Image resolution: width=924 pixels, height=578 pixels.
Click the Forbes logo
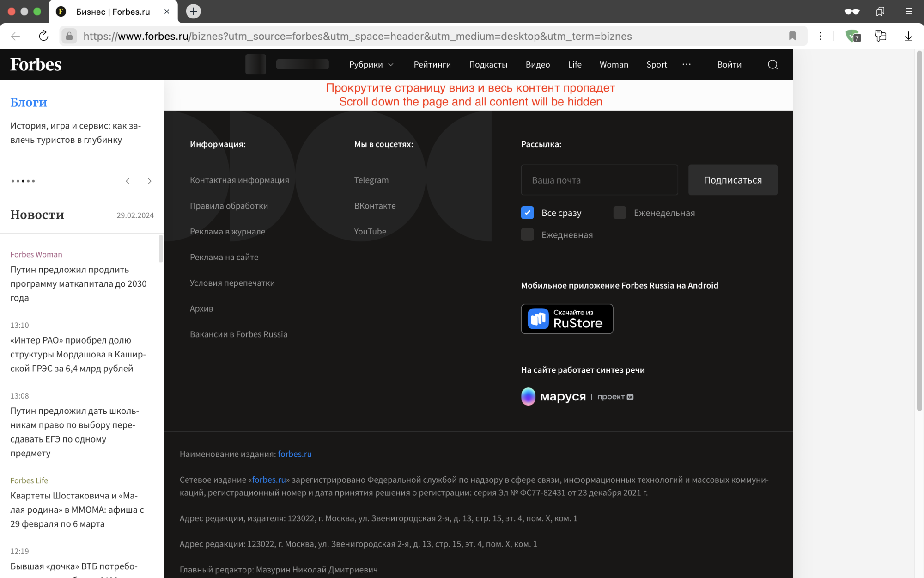(x=36, y=64)
